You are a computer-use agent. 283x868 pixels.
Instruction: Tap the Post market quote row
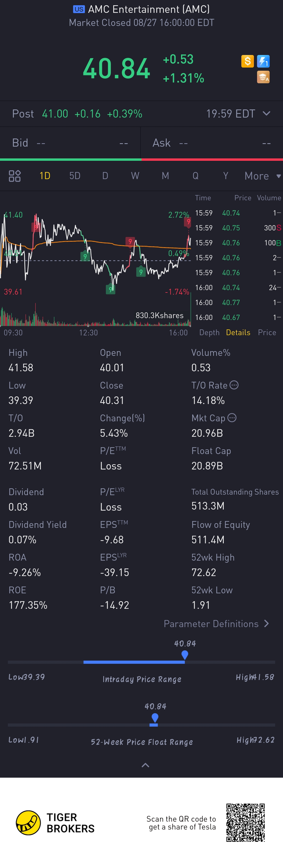(141, 114)
